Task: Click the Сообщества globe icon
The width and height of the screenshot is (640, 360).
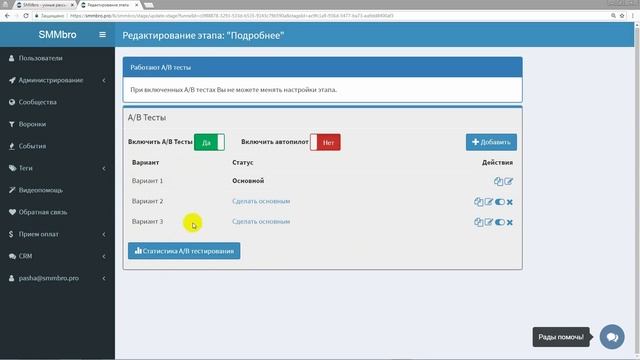Action: pos(12,102)
